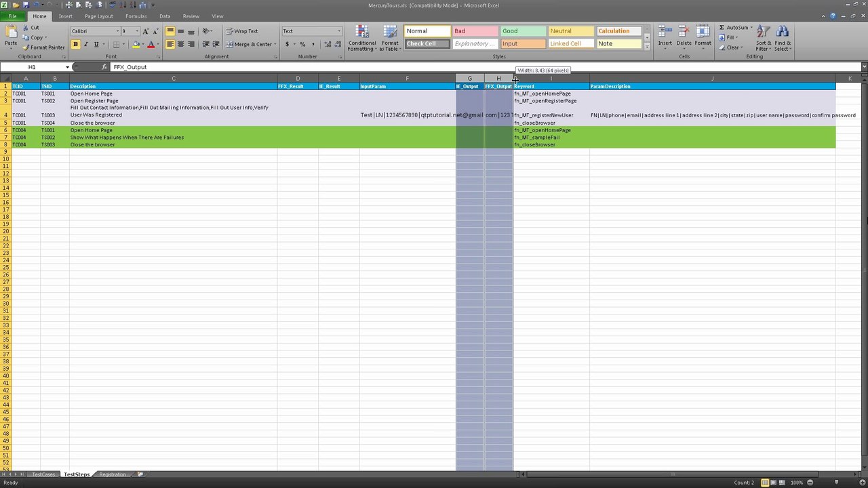Toggle align text right
This screenshot has height=488, width=868.
point(191,44)
